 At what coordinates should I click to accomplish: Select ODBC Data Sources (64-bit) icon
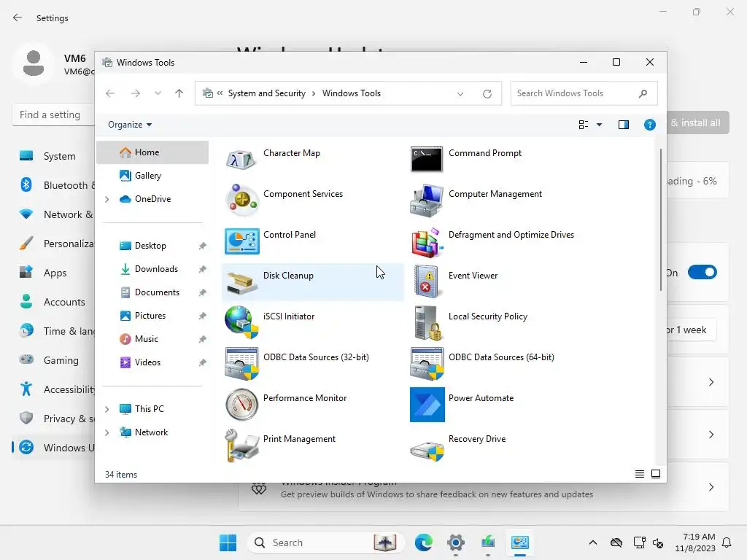point(427,364)
